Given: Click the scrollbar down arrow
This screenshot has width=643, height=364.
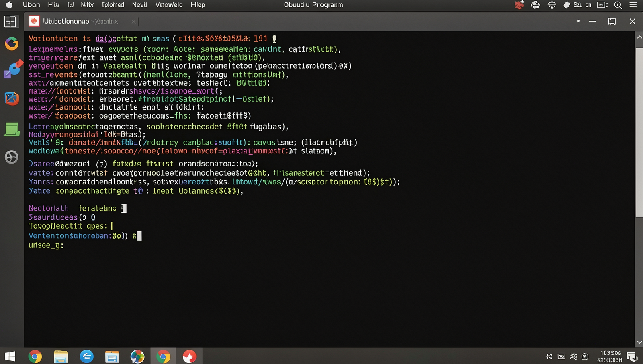Looking at the screenshot, I should [x=639, y=342].
